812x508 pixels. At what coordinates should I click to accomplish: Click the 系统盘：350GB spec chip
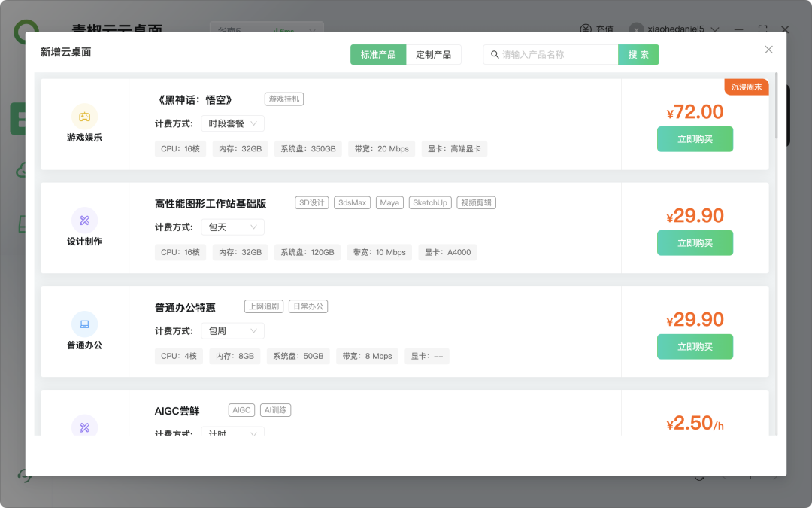coord(308,149)
